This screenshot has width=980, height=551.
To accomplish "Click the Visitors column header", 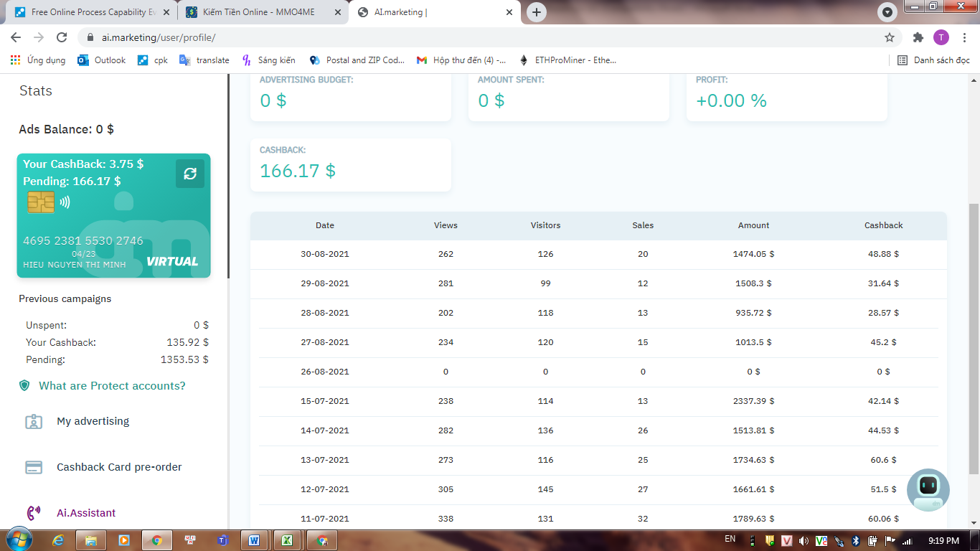I will 545,225.
